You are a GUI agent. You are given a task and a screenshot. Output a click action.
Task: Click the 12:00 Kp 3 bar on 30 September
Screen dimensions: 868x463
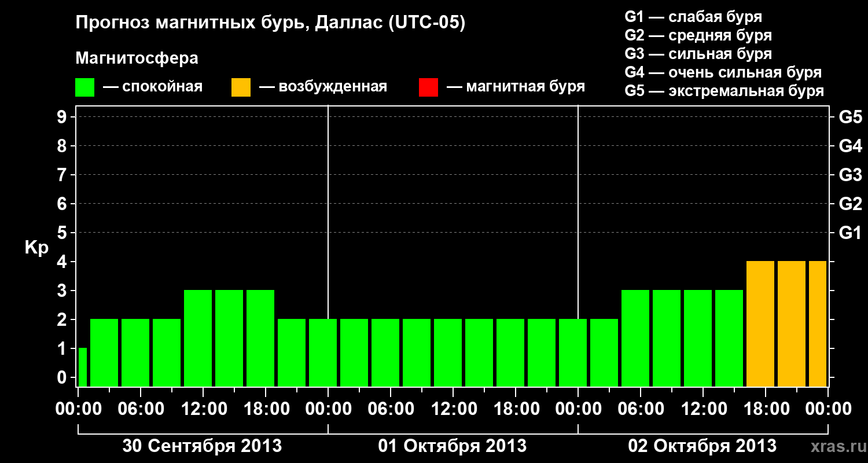click(x=198, y=338)
